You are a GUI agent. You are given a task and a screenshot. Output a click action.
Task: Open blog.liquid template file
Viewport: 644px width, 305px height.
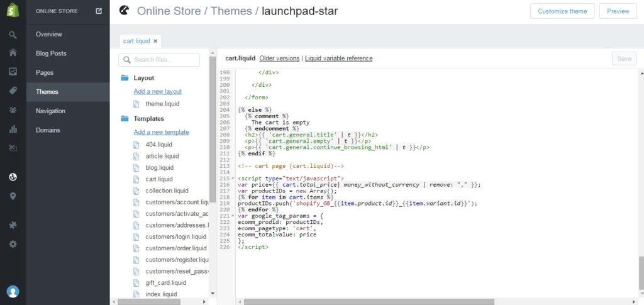pos(159,168)
